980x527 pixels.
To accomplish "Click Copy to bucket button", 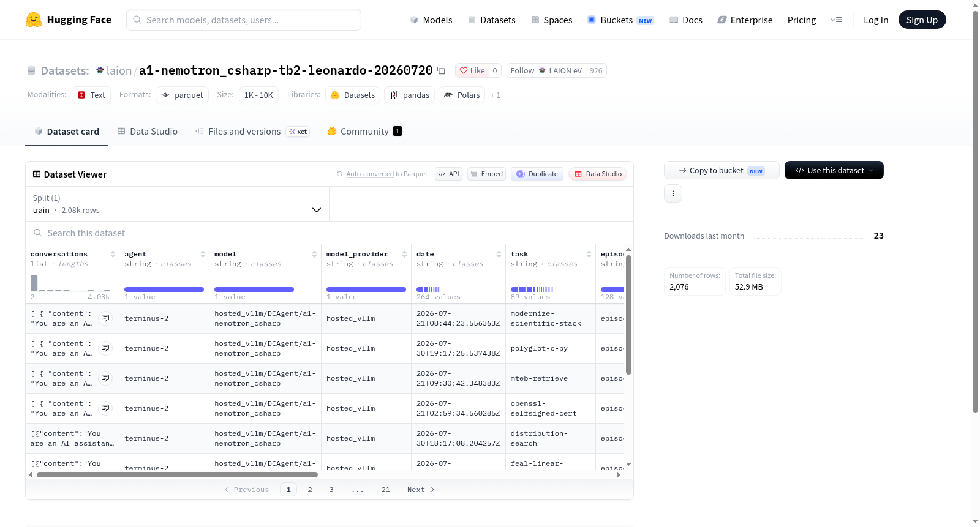I will click(722, 170).
